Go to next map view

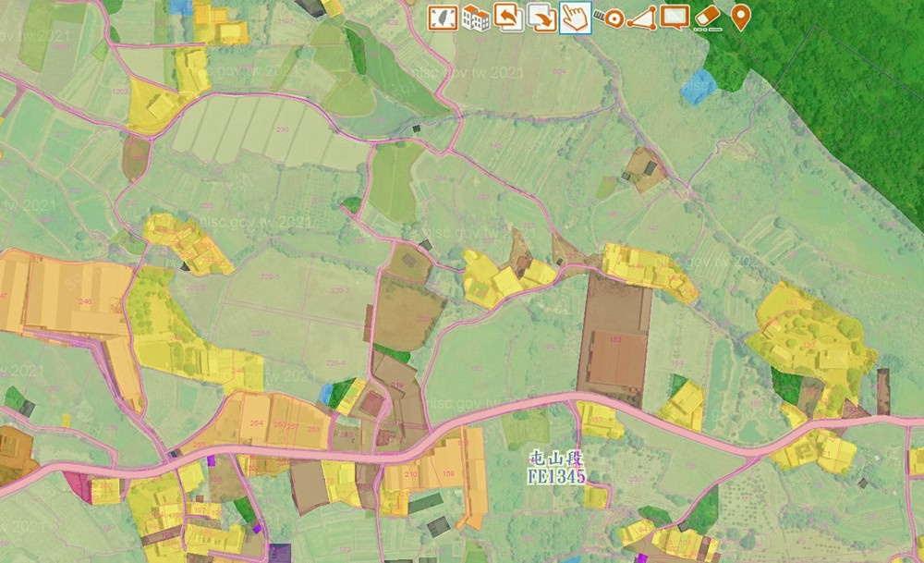pyautogui.click(x=541, y=17)
